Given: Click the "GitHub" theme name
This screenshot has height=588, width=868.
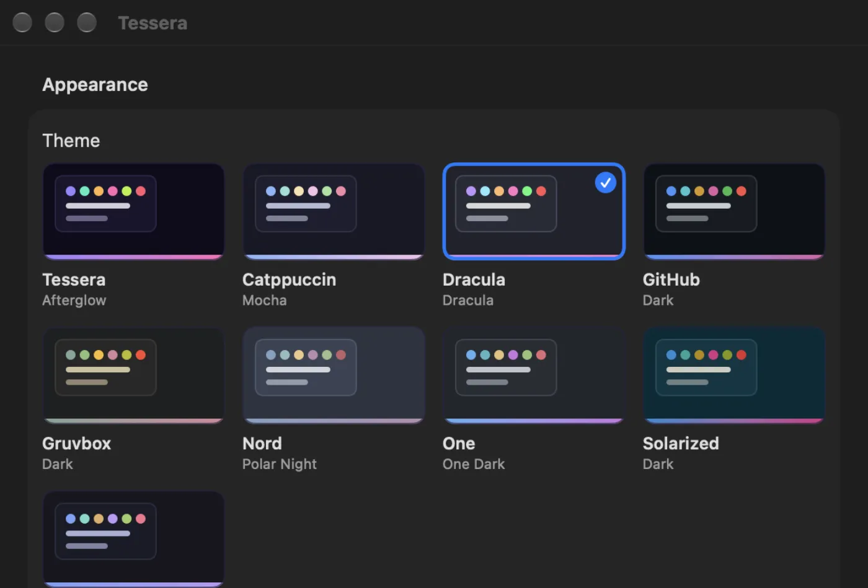Looking at the screenshot, I should click(671, 280).
